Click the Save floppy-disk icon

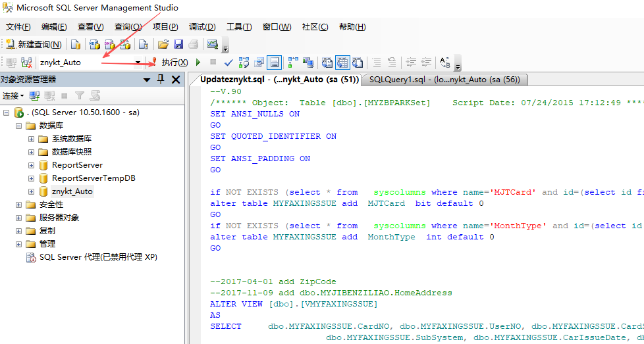tap(178, 44)
